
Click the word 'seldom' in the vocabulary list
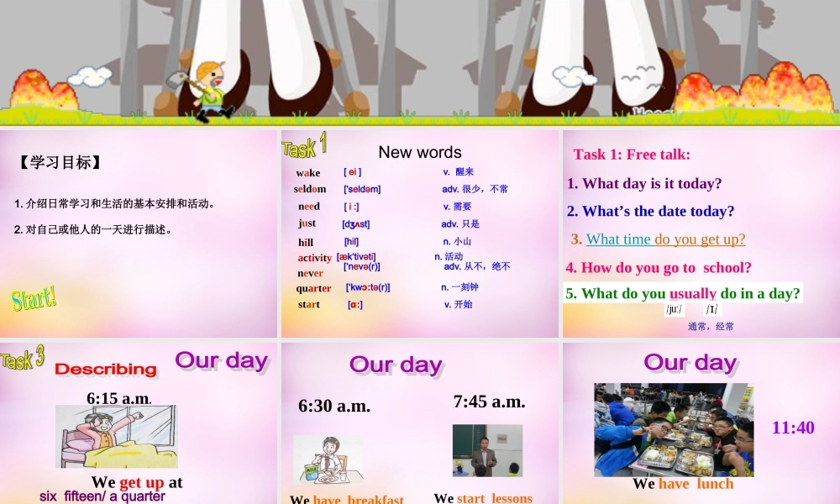coord(307,189)
